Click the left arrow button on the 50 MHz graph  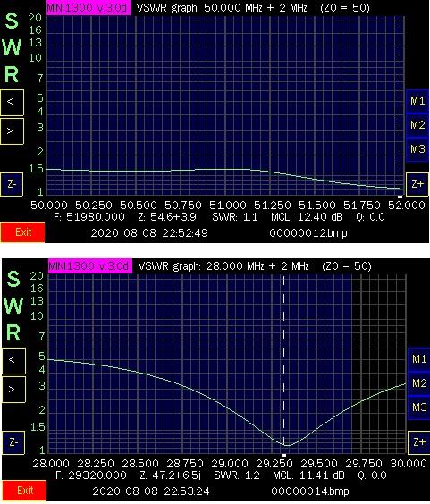click(x=12, y=103)
